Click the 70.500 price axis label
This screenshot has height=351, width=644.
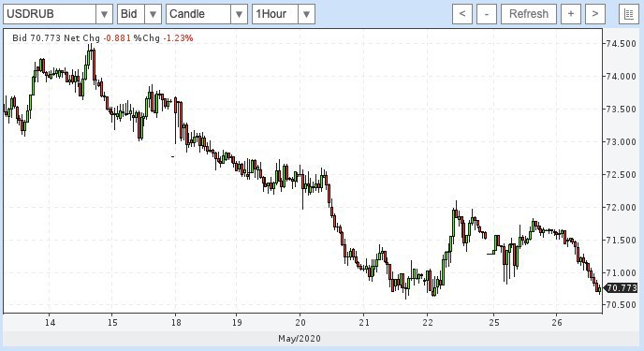coord(621,304)
